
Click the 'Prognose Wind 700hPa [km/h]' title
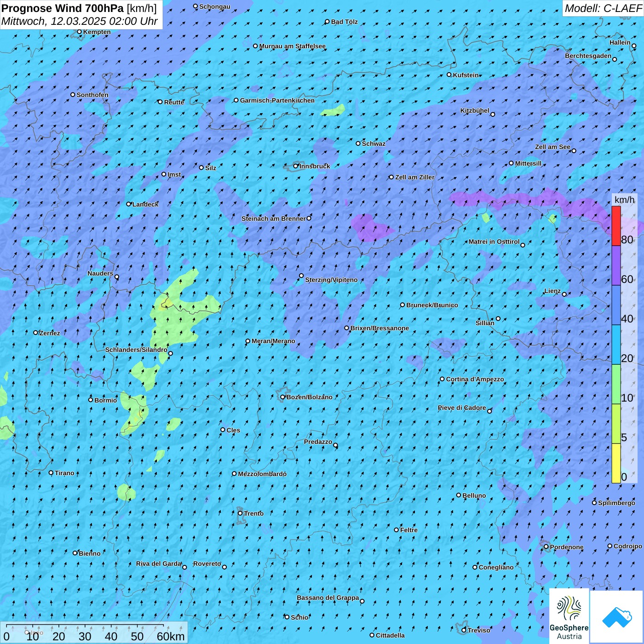tap(79, 8)
